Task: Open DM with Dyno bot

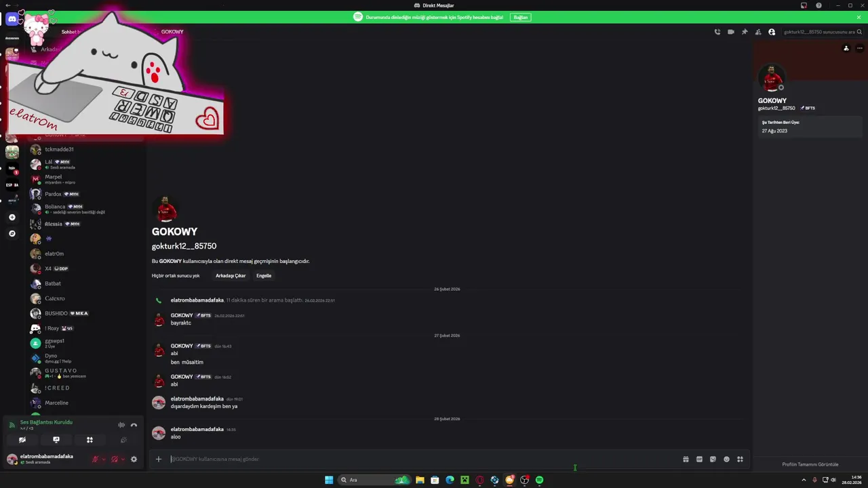Action: [x=87, y=358]
